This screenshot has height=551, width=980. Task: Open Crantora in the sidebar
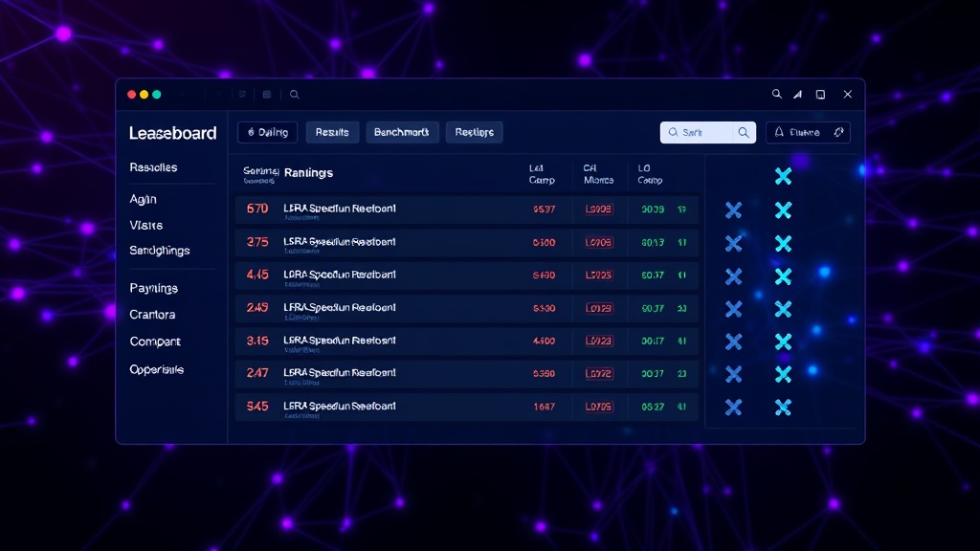[152, 314]
